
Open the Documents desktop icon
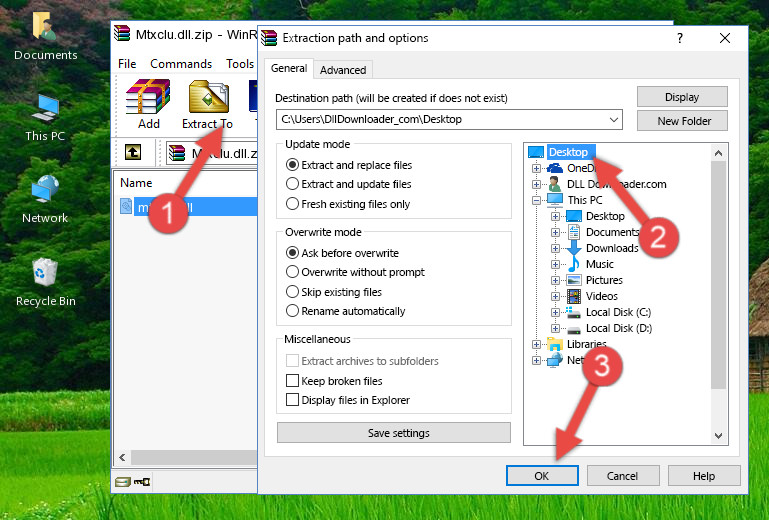45,36
